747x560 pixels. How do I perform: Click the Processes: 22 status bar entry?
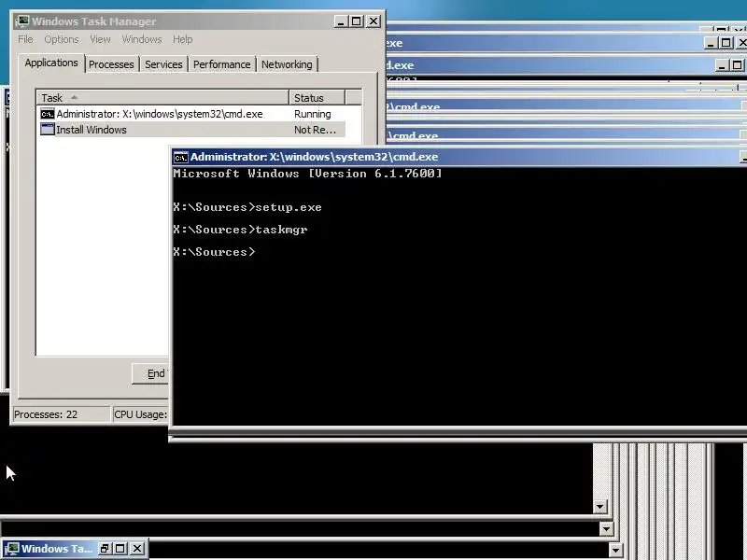click(x=61, y=414)
